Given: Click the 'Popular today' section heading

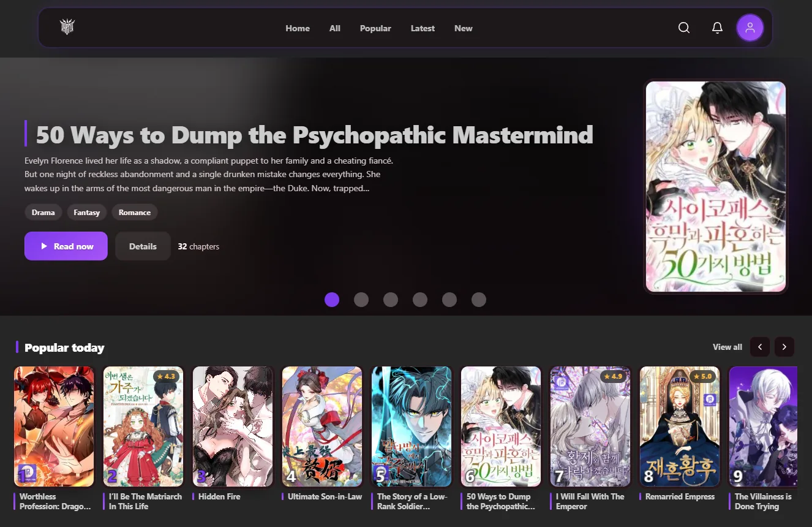Looking at the screenshot, I should [x=64, y=347].
